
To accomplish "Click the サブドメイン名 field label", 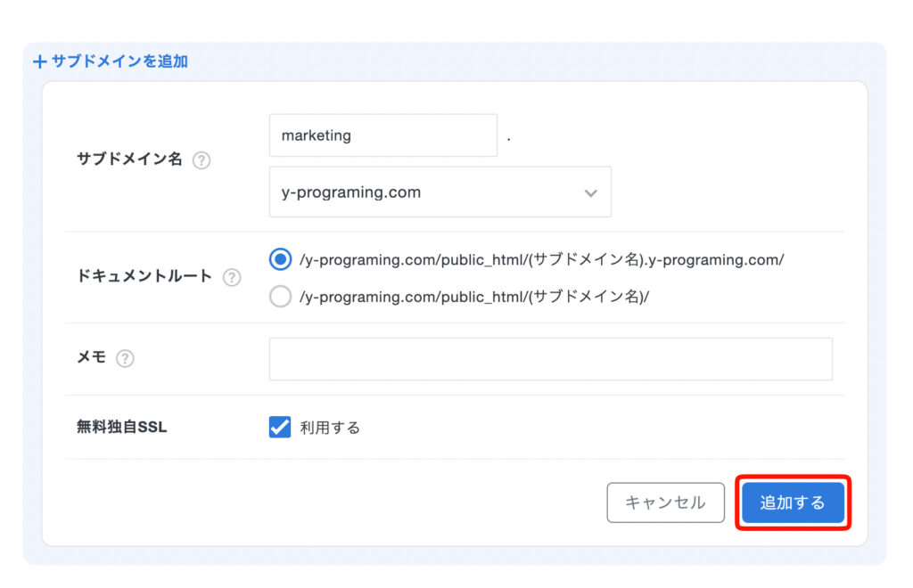I will (129, 159).
